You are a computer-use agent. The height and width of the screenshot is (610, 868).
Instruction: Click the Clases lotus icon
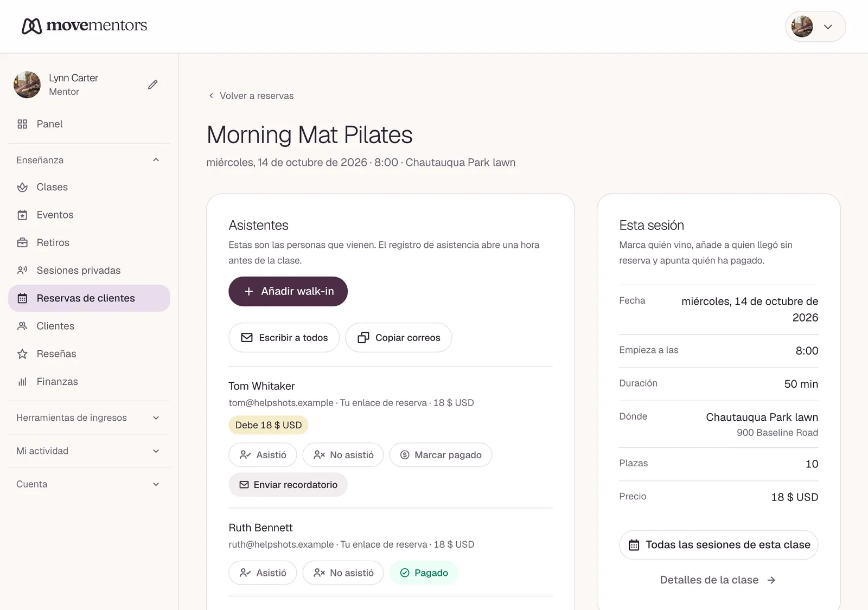coord(22,187)
